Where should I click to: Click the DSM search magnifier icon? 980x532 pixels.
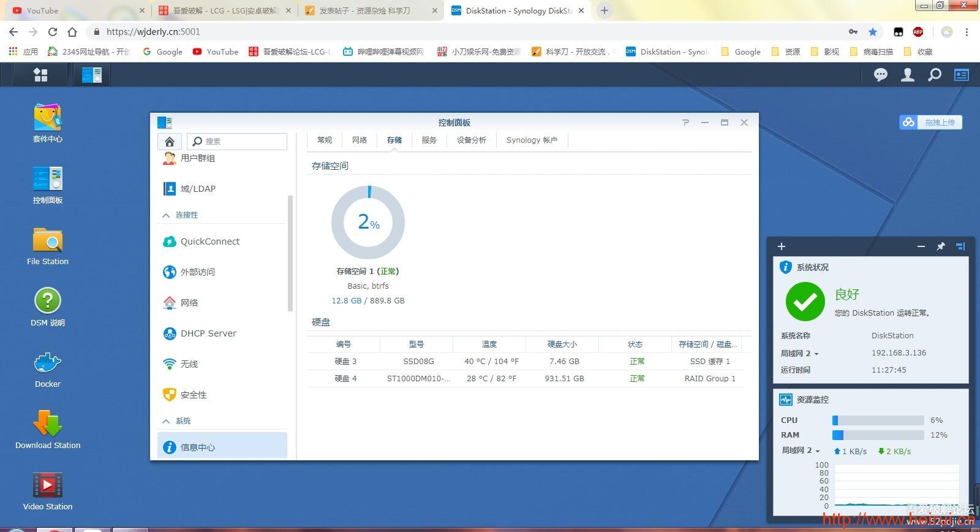point(935,75)
